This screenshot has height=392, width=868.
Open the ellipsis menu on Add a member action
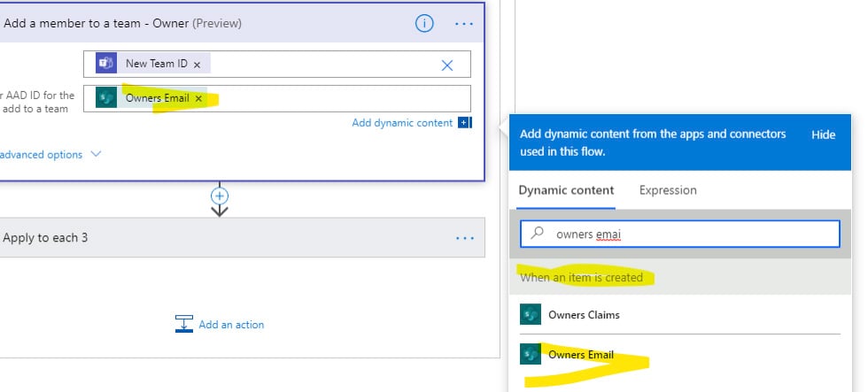point(464,24)
